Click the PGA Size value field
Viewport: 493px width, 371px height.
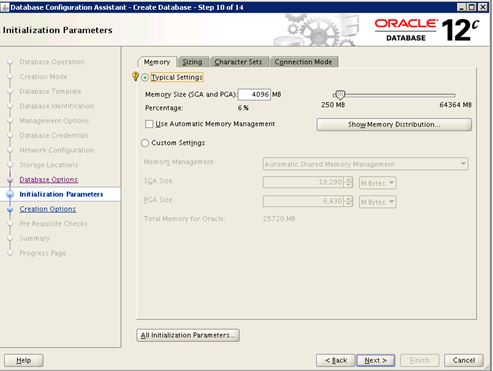click(304, 201)
